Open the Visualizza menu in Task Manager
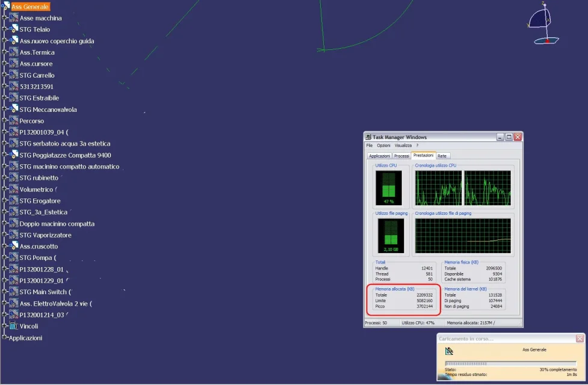This screenshot has height=385, width=588. point(403,146)
